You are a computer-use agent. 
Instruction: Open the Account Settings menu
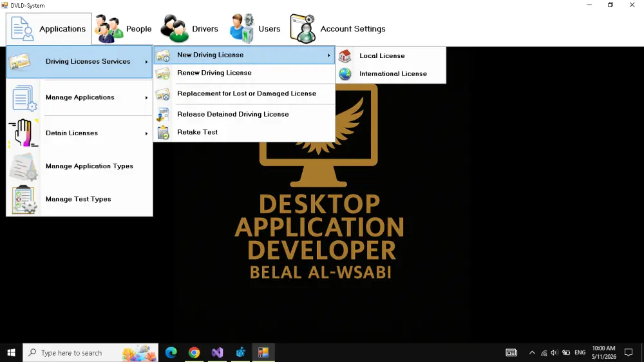tap(338, 29)
